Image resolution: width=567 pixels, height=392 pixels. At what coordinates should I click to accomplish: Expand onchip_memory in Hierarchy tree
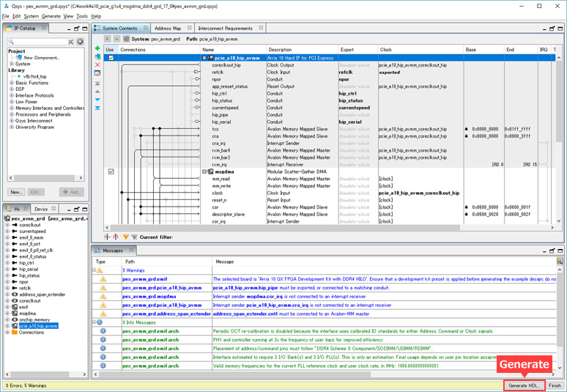click(7, 319)
